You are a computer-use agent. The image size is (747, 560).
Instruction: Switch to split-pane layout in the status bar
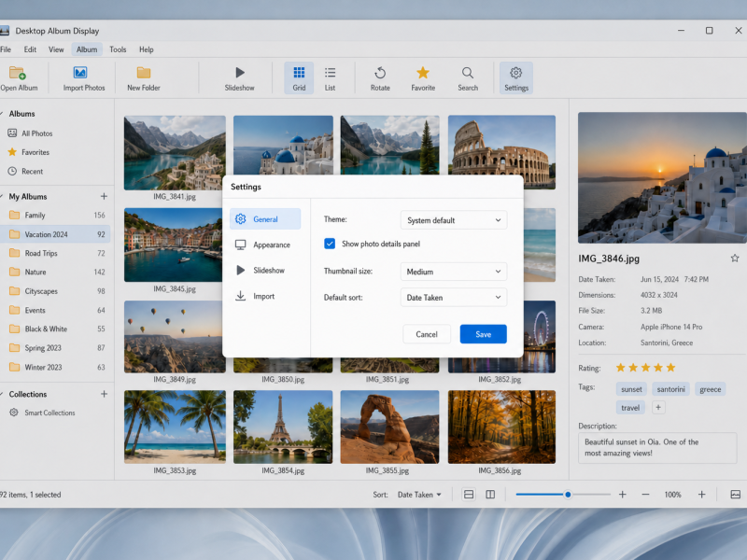point(490,495)
